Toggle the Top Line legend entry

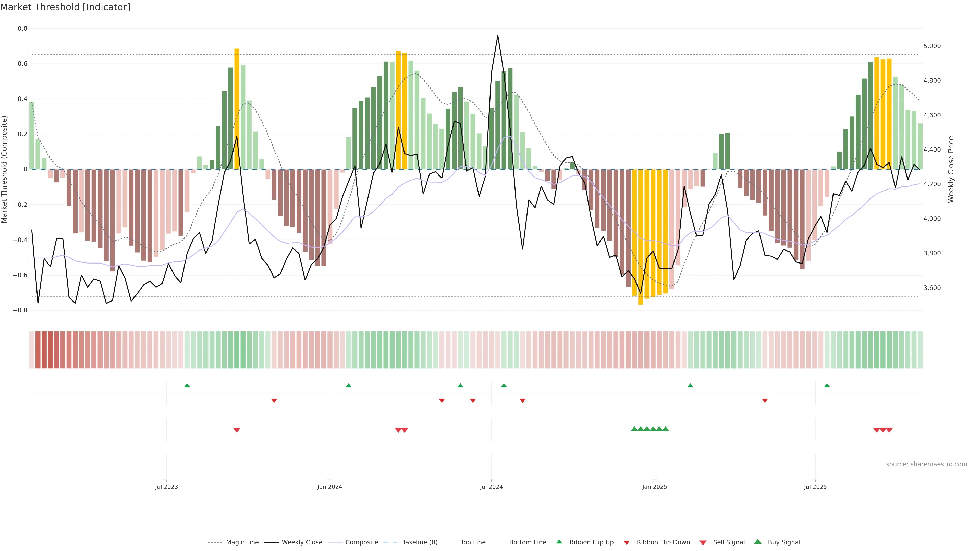[473, 542]
